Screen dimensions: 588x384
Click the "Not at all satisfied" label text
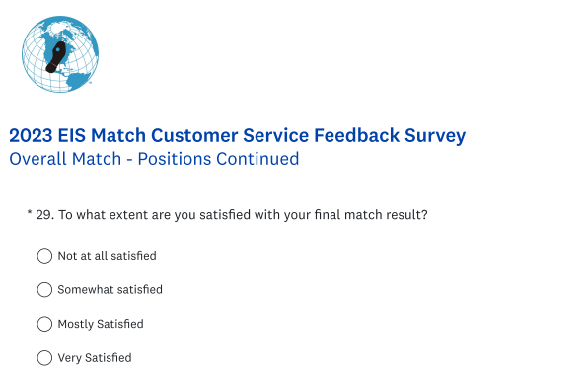pyautogui.click(x=107, y=256)
